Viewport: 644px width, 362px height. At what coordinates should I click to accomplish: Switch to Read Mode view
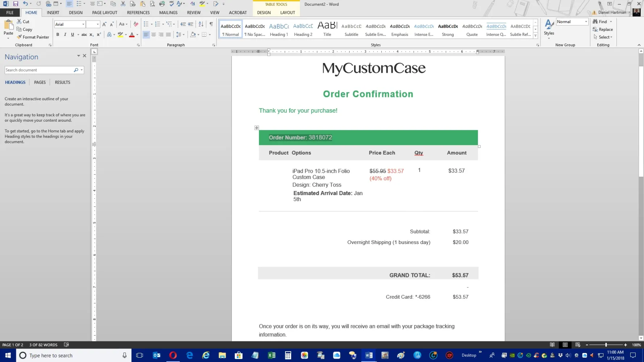pos(552,345)
